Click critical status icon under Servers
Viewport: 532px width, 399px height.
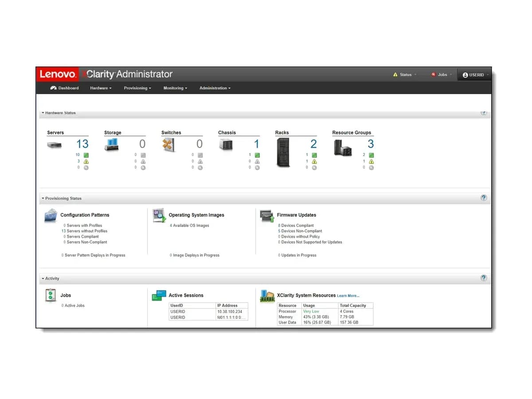pos(86,168)
